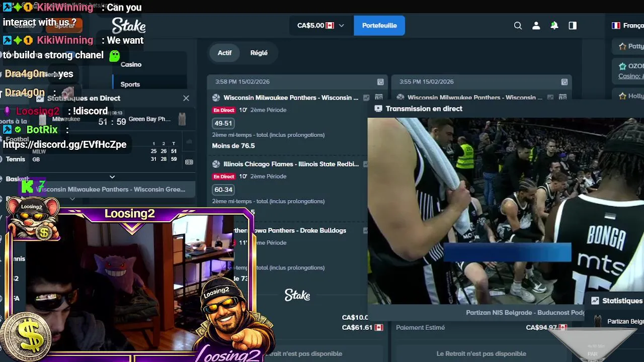644x362 pixels.
Task: Click the Statistiques en Direct title
Action: [84, 98]
